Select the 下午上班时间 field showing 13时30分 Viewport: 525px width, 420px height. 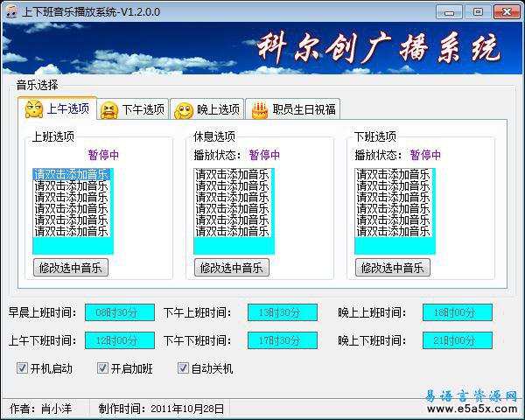(283, 312)
